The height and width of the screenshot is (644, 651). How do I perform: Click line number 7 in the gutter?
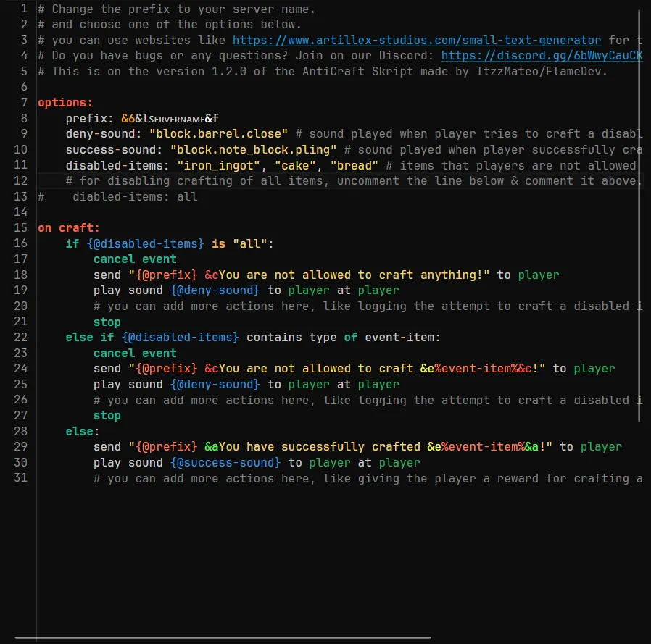point(24,103)
